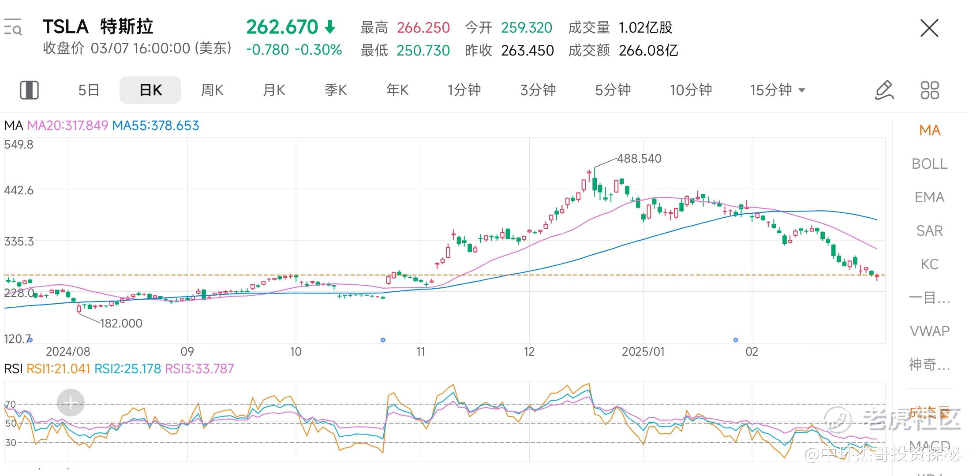Click the 182.000 low price label
Image resolution: width=980 pixels, height=476 pixels.
(121, 324)
